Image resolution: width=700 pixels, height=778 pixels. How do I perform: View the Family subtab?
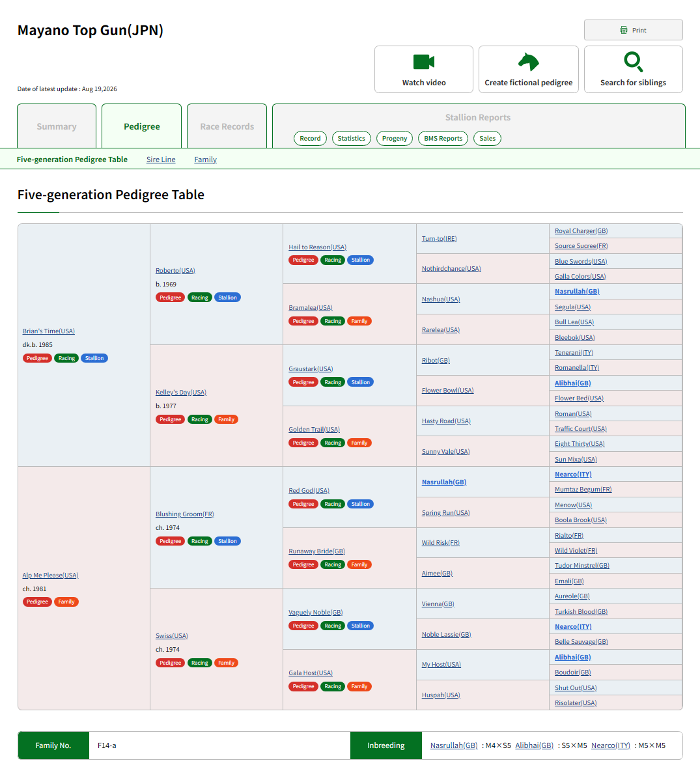205,160
